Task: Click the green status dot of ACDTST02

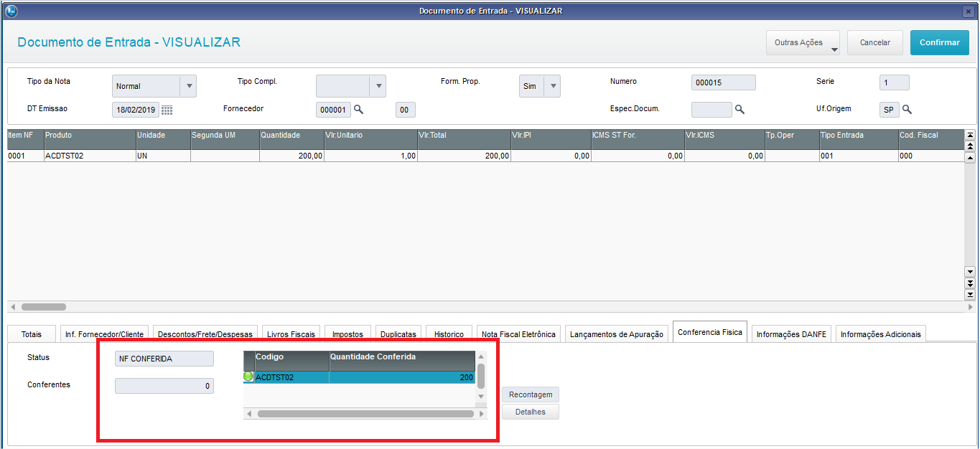Action: click(248, 377)
